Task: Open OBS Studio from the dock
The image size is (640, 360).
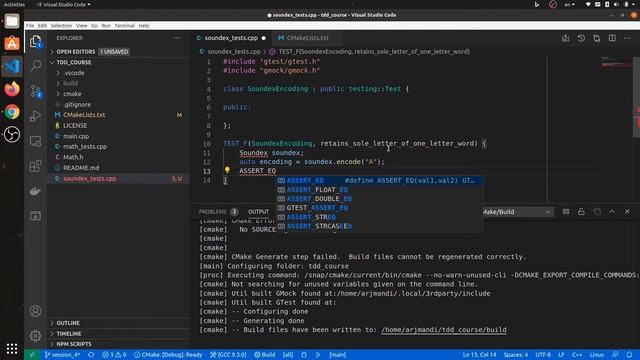Action: pos(12,134)
